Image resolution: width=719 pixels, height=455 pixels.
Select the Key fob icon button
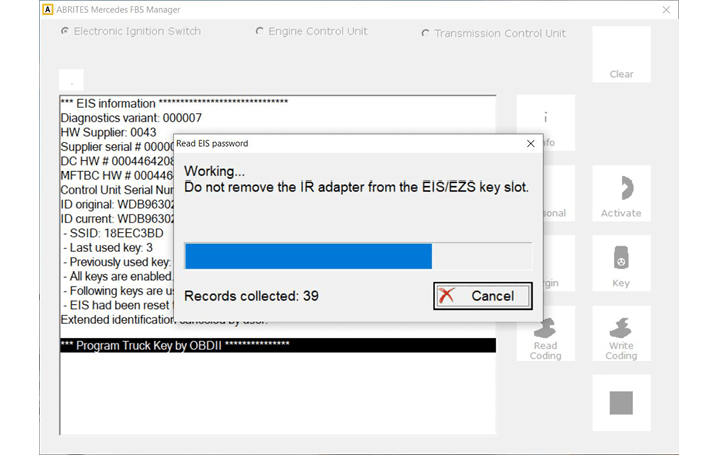621,264
